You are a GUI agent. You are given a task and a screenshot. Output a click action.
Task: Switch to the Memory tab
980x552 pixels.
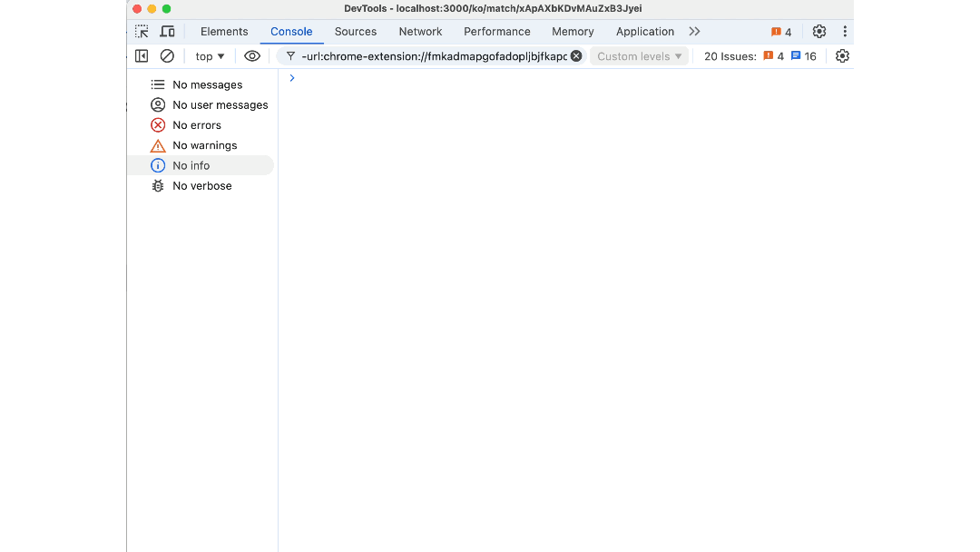tap(573, 31)
